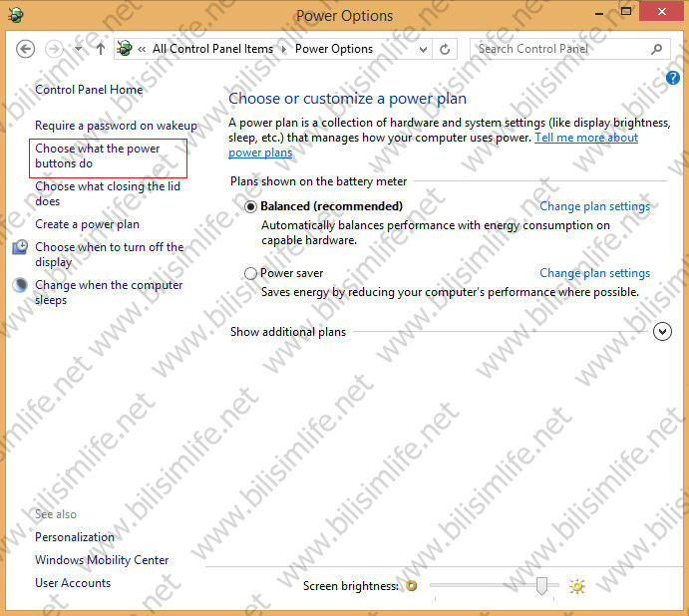Click the sleep moon icon in the sidebar
Screen dimensions: 689x616
click(x=20, y=285)
